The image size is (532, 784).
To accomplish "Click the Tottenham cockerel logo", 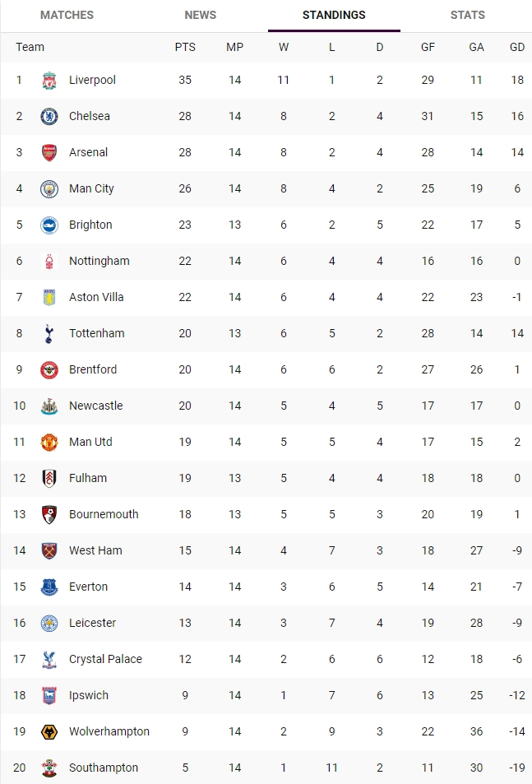I will (49, 333).
